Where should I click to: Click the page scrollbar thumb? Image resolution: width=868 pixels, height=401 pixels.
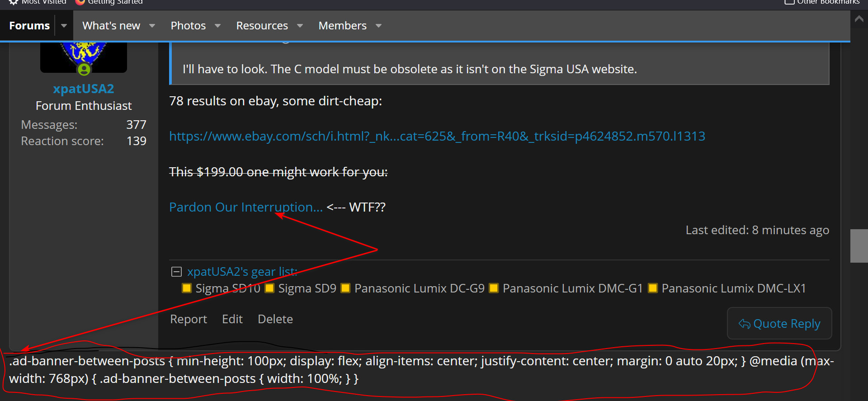tap(859, 246)
